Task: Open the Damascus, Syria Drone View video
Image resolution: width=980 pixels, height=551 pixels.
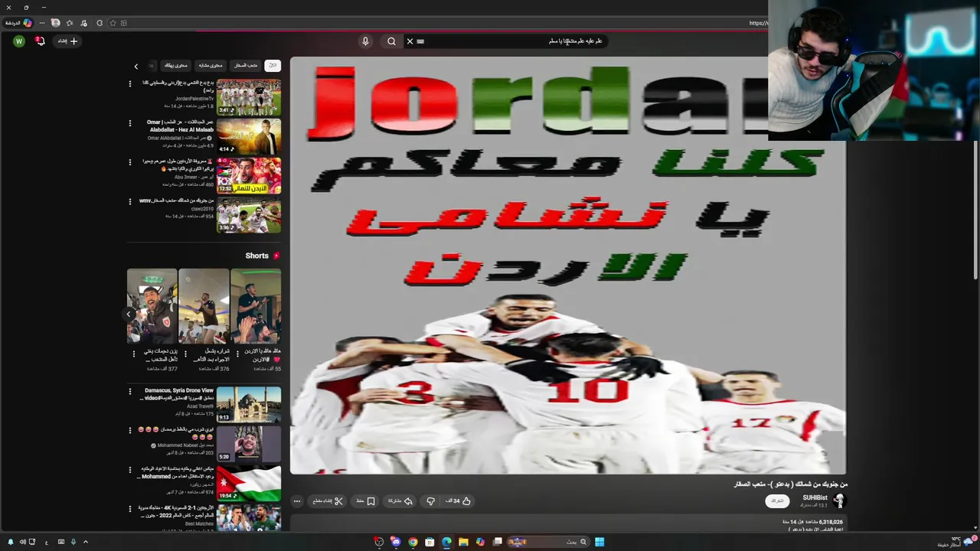Action: click(x=249, y=404)
